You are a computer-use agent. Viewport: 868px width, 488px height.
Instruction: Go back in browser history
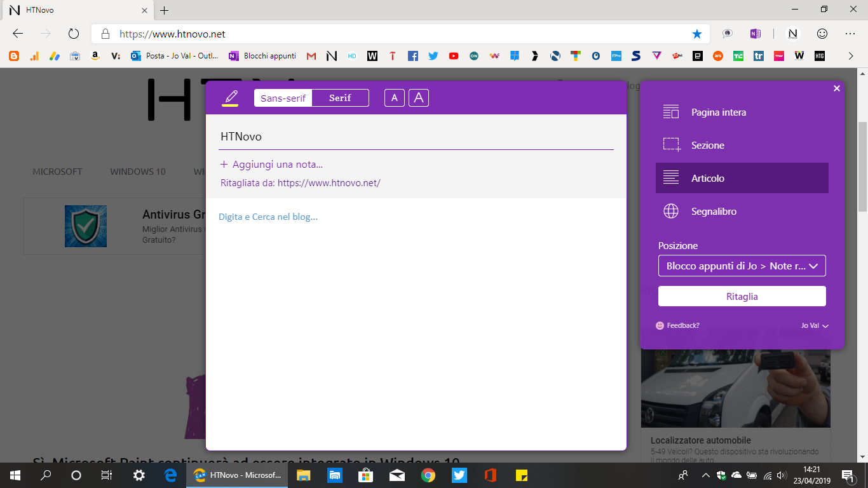(x=18, y=34)
